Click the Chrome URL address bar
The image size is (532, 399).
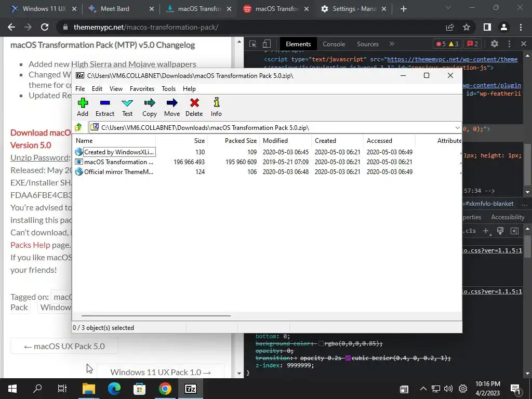[251, 27]
